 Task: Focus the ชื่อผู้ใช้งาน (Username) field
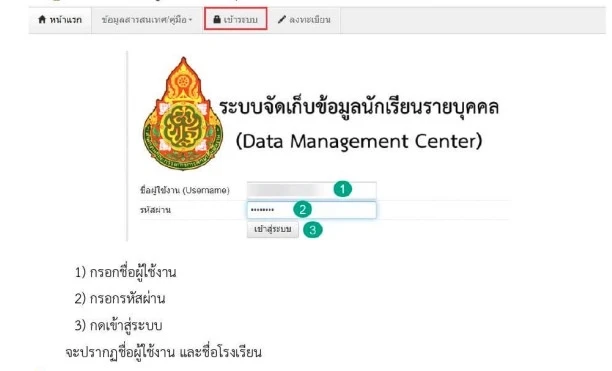tap(311, 190)
